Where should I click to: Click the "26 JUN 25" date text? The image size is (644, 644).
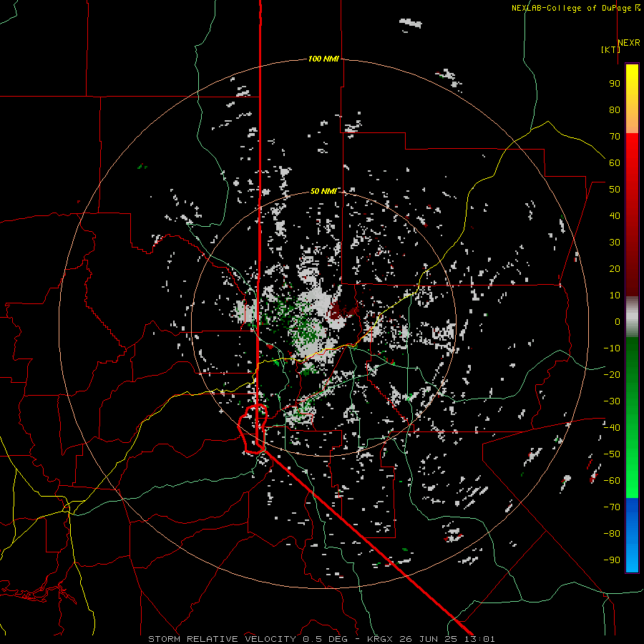(x=427, y=639)
